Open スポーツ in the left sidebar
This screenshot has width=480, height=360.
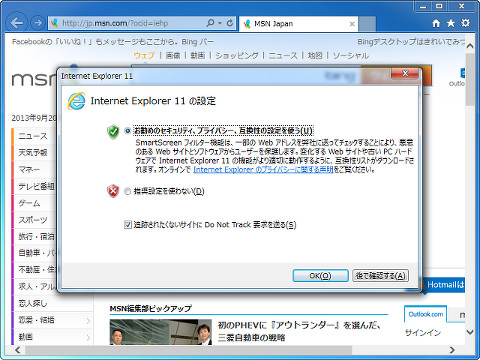click(33, 220)
